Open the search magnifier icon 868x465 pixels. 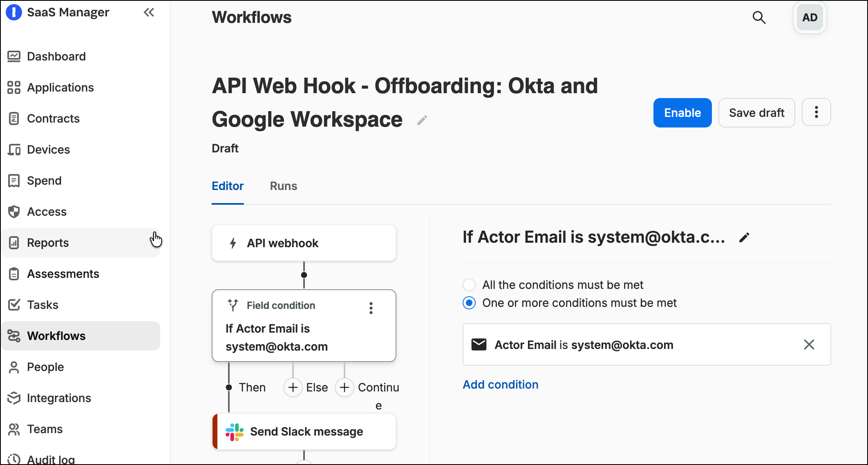[x=759, y=18]
